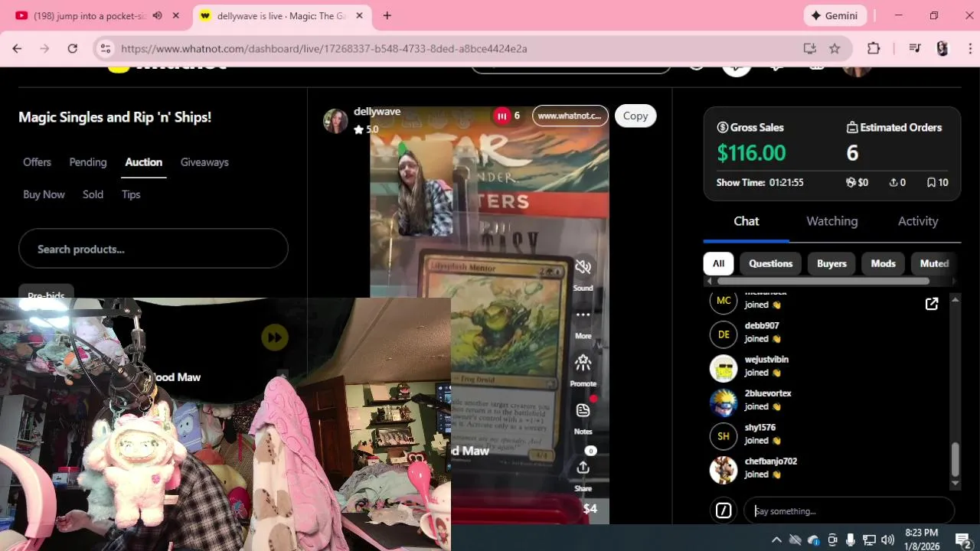The image size is (980, 551).
Task: Filter chat by Mods
Action: pyautogui.click(x=883, y=263)
